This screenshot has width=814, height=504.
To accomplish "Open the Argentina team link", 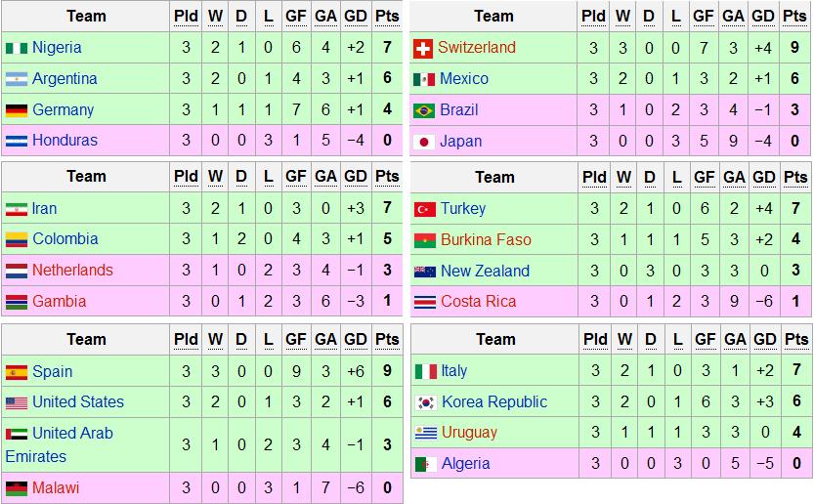I will pos(64,79).
